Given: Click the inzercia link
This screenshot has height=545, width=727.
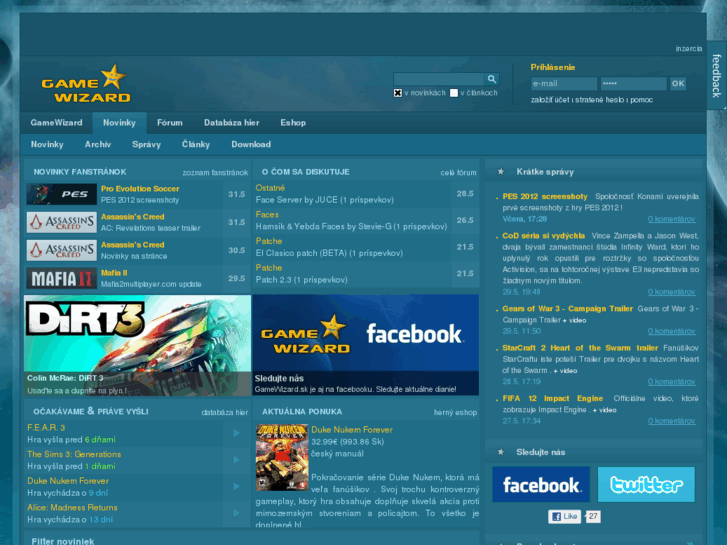Looking at the screenshot, I should pos(689,48).
